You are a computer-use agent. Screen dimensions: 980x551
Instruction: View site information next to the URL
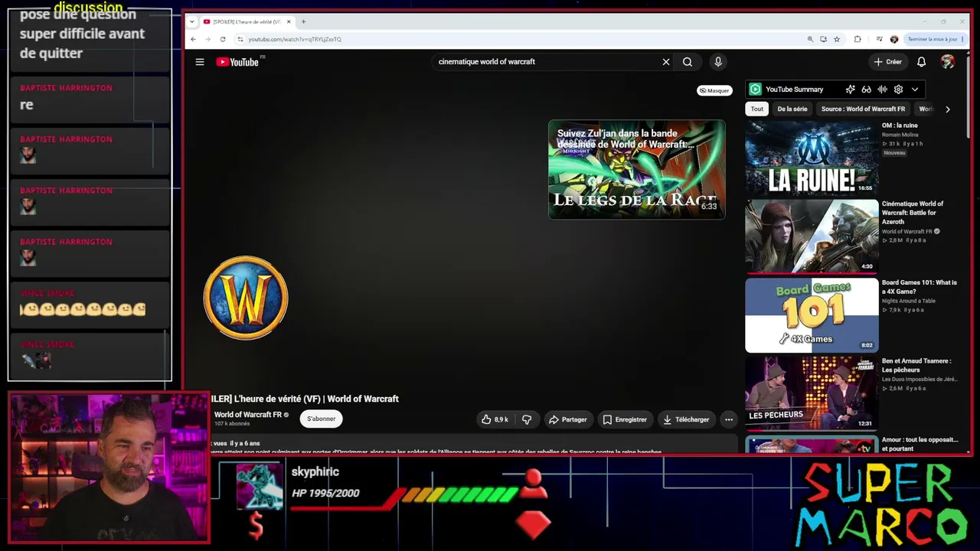[240, 39]
